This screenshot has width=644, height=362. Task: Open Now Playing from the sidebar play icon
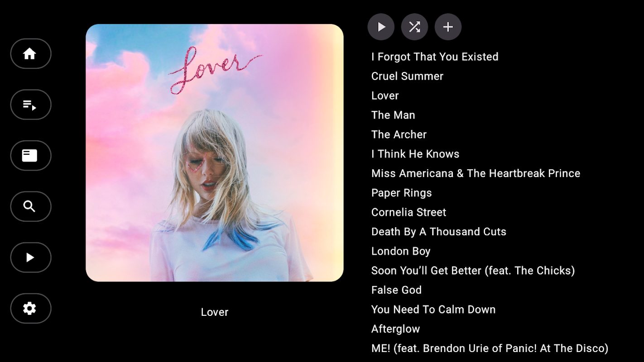[30, 257]
